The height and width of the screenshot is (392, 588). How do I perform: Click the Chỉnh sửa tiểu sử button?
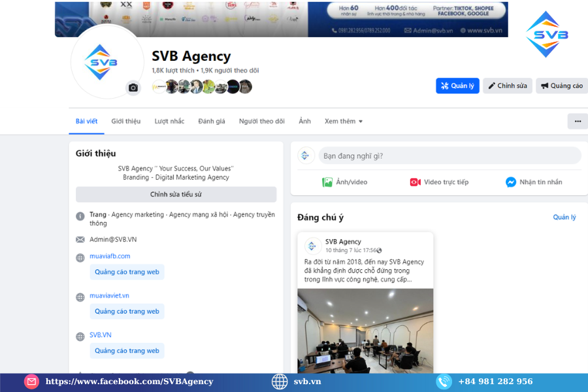176,194
